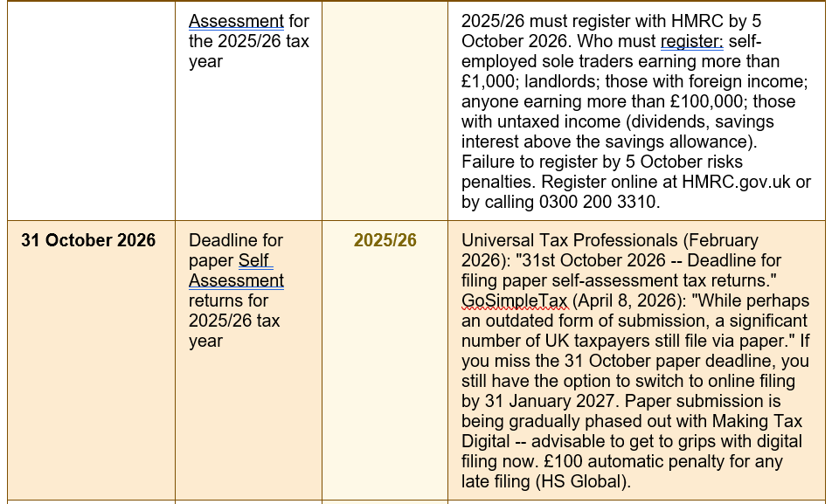The width and height of the screenshot is (832, 504).
Task: Click 'Failure to register by 5 October' sentence
Action: click(x=601, y=162)
